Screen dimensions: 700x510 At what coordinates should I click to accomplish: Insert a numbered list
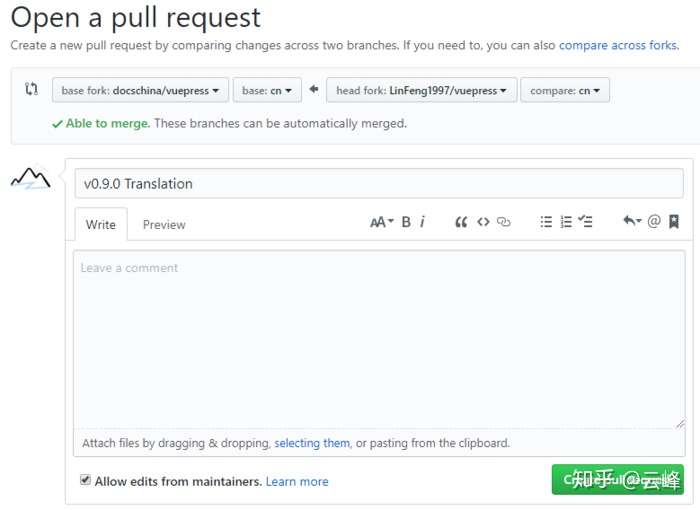click(566, 222)
